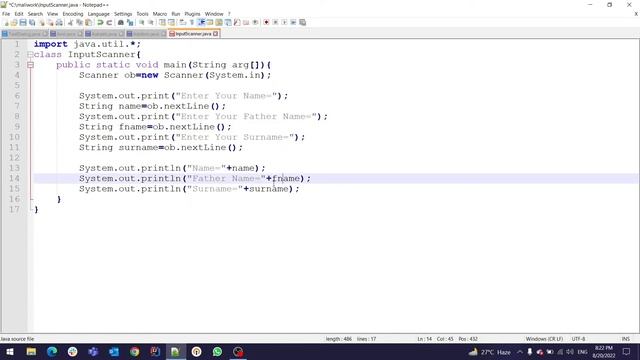640x360 pixels.
Task: Place cursor on line 'import java.util.*;'
Action: click(87, 44)
